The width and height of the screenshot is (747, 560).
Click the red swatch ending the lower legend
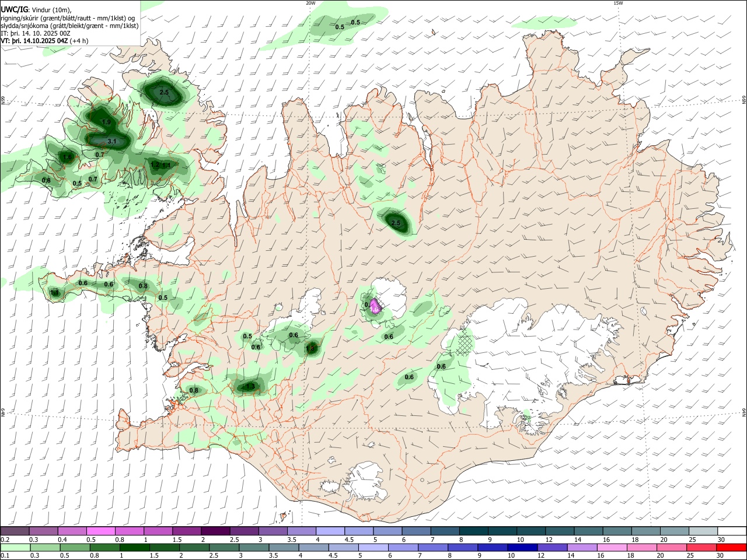(x=732, y=547)
